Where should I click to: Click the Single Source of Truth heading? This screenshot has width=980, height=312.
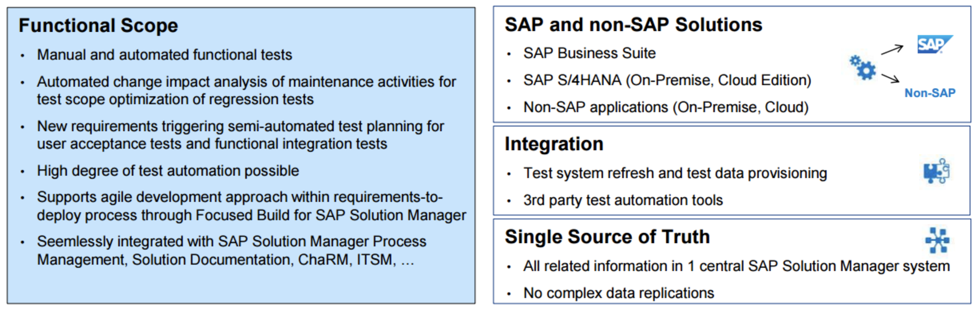607,237
